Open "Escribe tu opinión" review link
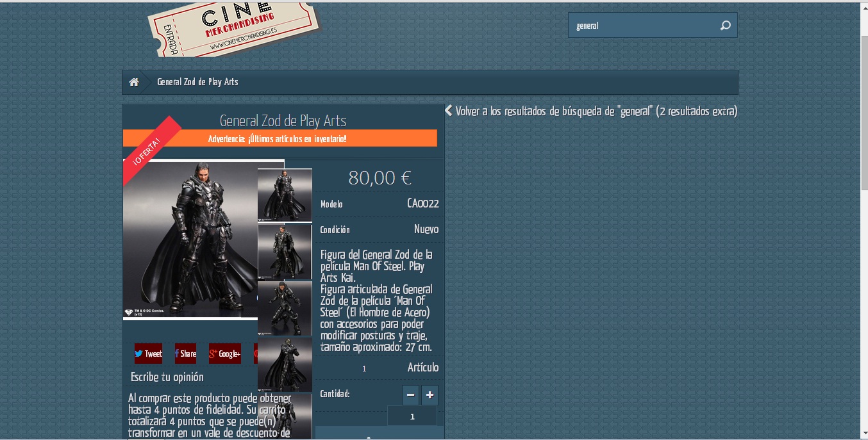The width and height of the screenshot is (868, 440). click(167, 377)
